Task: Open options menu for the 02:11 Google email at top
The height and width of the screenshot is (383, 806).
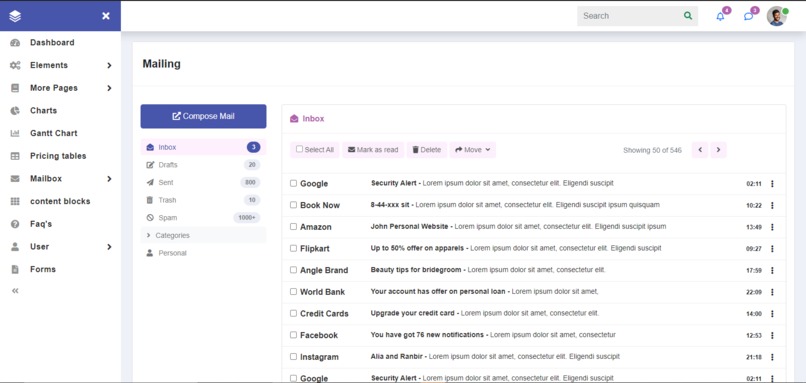Action: point(772,184)
